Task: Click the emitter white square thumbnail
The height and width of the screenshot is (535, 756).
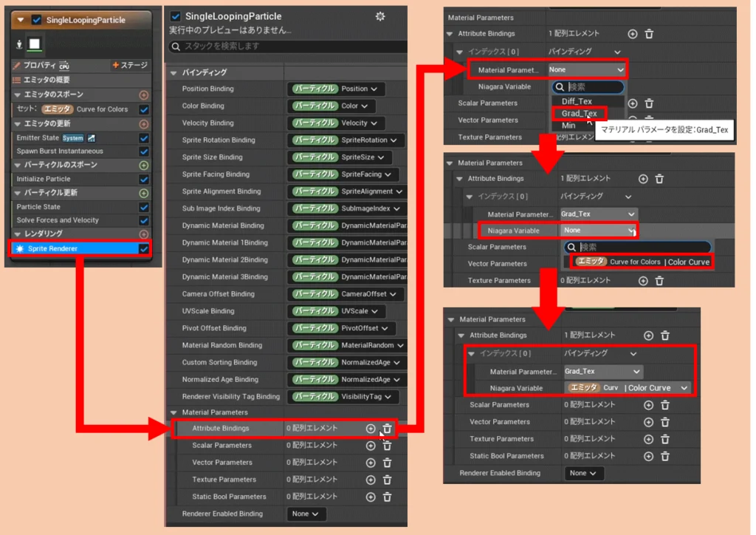Action: click(34, 44)
